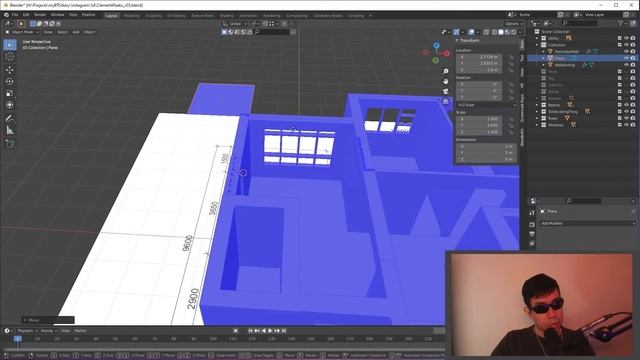Switch viewport shading to Rendered
This screenshot has width=640, height=360.
(x=514, y=32)
